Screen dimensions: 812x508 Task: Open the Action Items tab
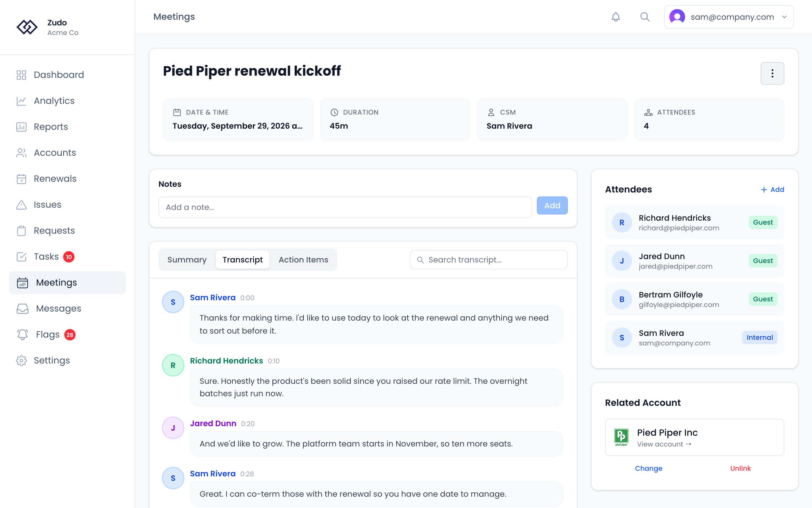pyautogui.click(x=303, y=259)
